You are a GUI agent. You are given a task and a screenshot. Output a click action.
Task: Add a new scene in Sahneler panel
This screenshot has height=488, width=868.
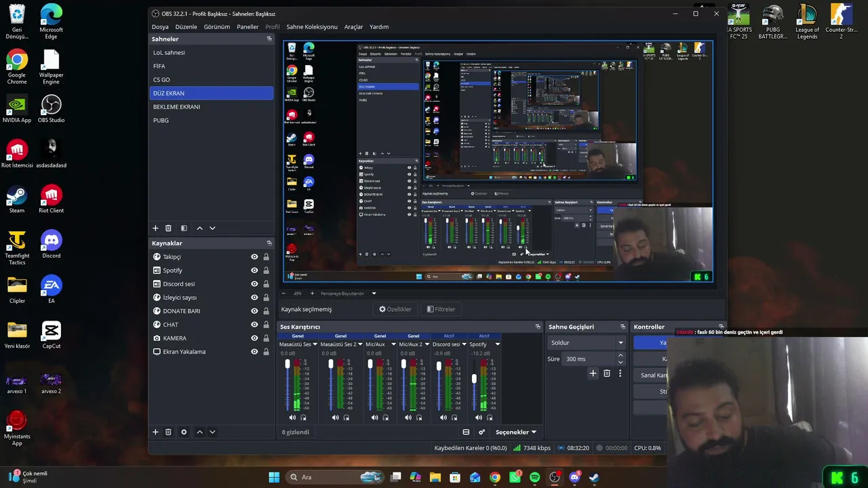155,228
